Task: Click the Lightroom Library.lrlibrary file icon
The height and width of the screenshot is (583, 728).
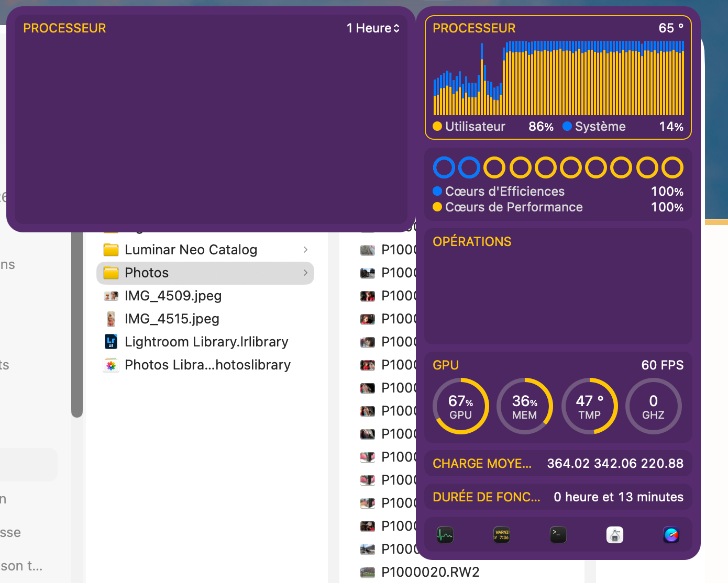Action: [x=111, y=342]
